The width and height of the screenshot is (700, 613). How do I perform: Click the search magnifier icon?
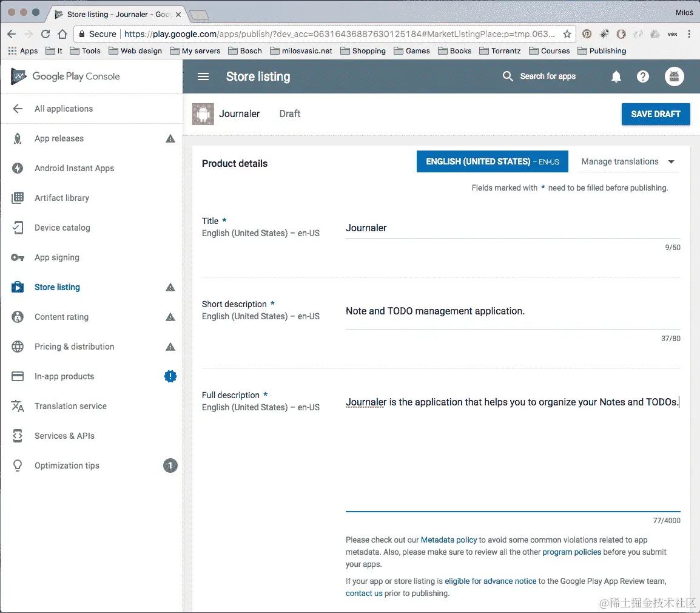(508, 76)
